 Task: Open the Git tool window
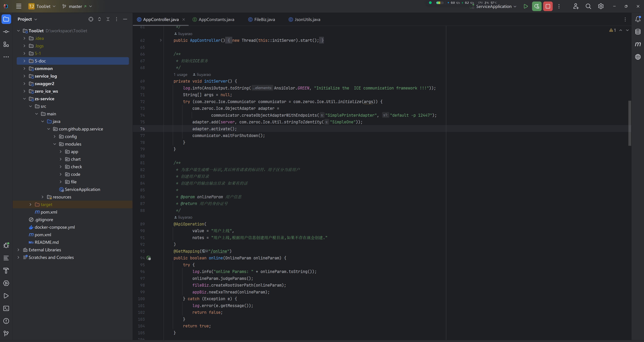6,333
